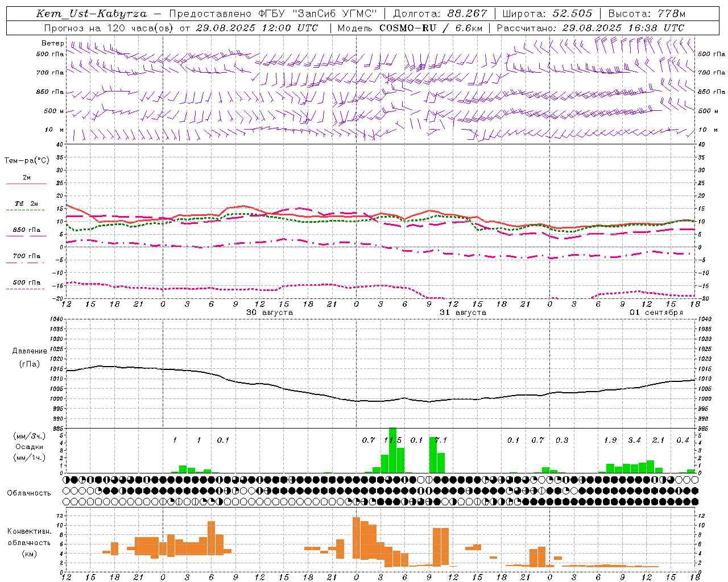The height and width of the screenshot is (582, 728).
Task: Click the 31 августа date label
Action: tap(463, 313)
